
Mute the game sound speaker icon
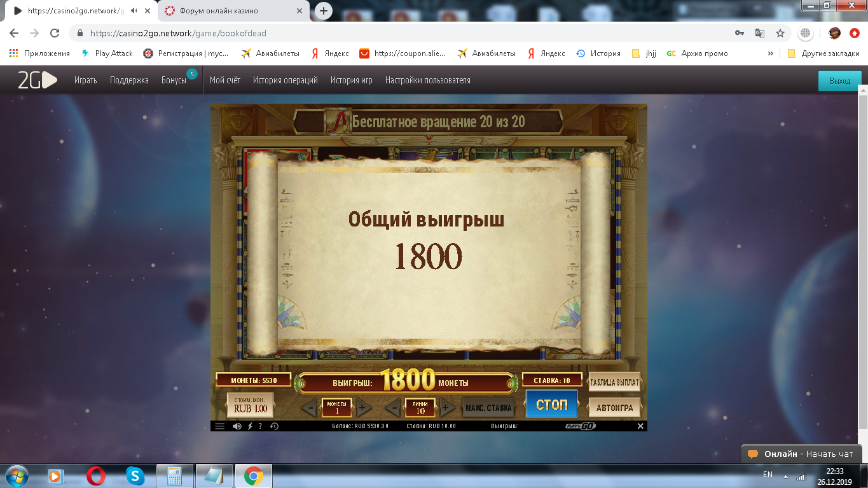pos(237,426)
